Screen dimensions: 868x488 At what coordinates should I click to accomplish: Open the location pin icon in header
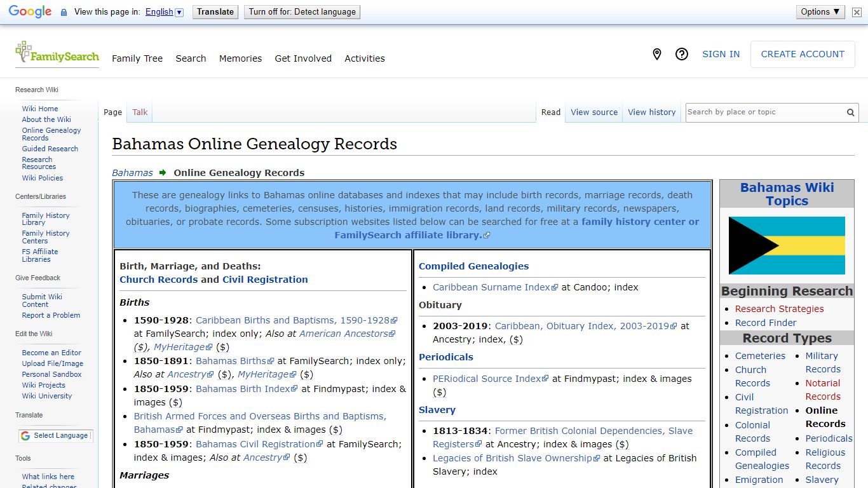point(657,55)
